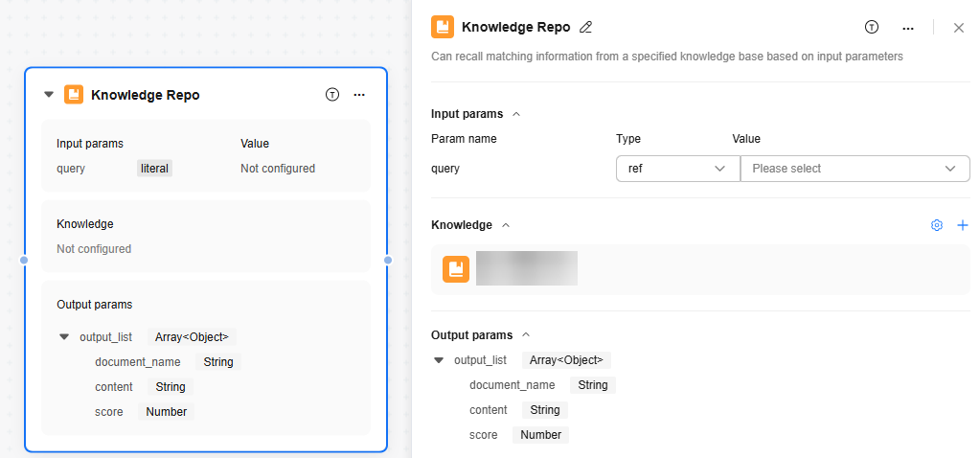Click the left connection port of the node
This screenshot has width=980, height=458.
coord(25,260)
